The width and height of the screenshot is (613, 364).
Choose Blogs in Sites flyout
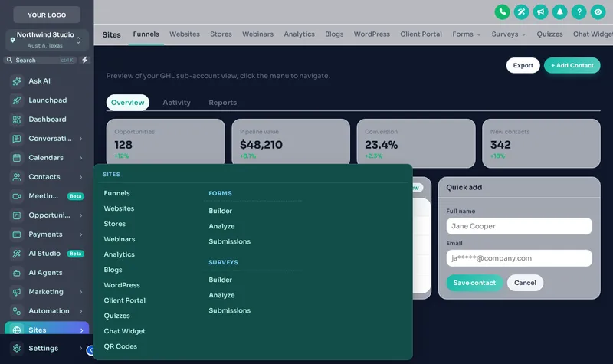coord(113,270)
